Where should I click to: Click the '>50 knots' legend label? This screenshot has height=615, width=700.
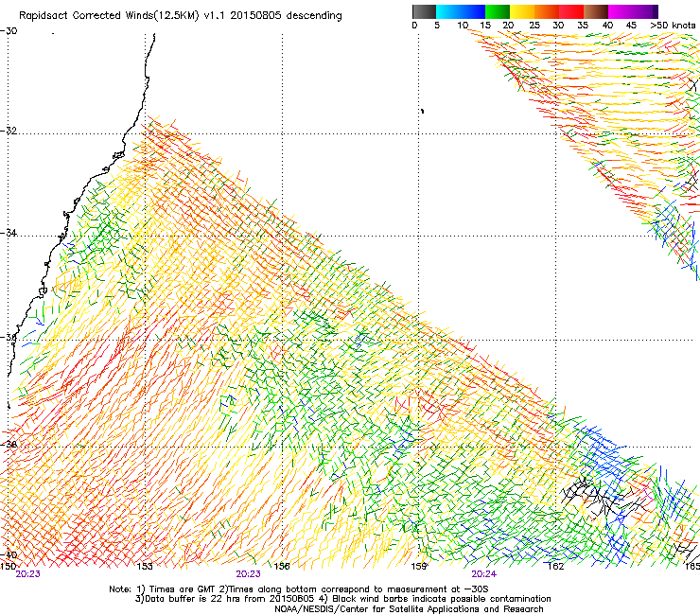coord(673,26)
